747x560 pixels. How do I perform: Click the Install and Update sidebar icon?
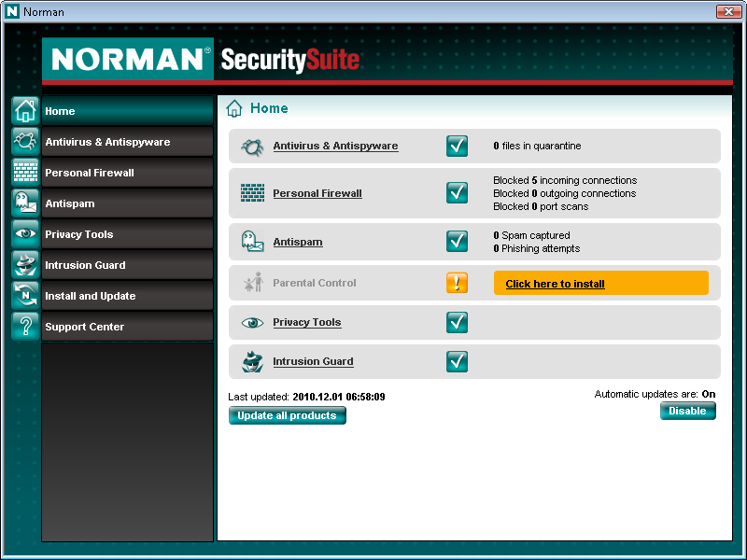pos(25,296)
